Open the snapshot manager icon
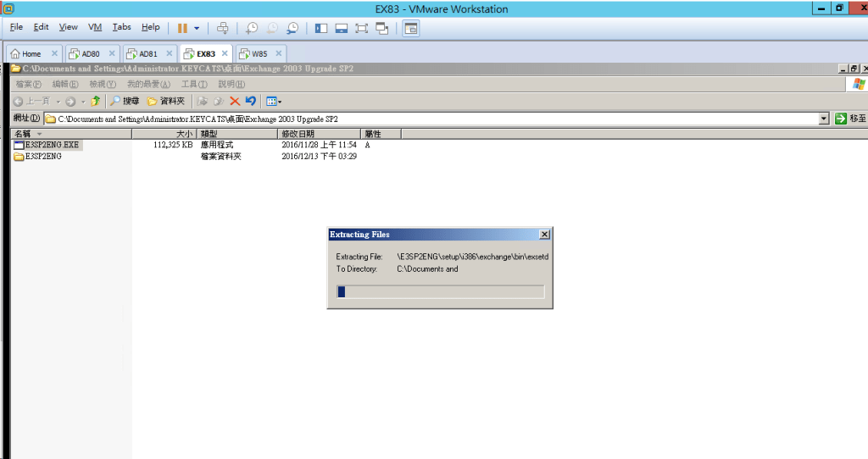868x459 pixels. point(292,28)
